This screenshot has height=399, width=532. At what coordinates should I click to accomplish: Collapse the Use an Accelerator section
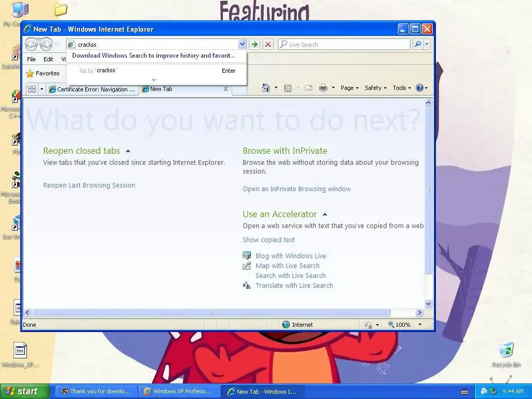[325, 215]
